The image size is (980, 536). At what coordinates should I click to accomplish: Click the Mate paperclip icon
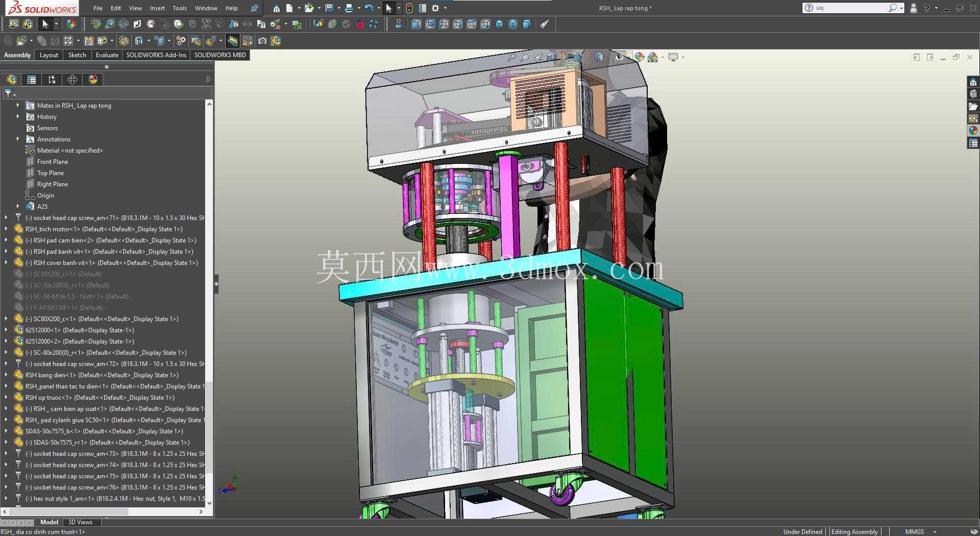42,41
